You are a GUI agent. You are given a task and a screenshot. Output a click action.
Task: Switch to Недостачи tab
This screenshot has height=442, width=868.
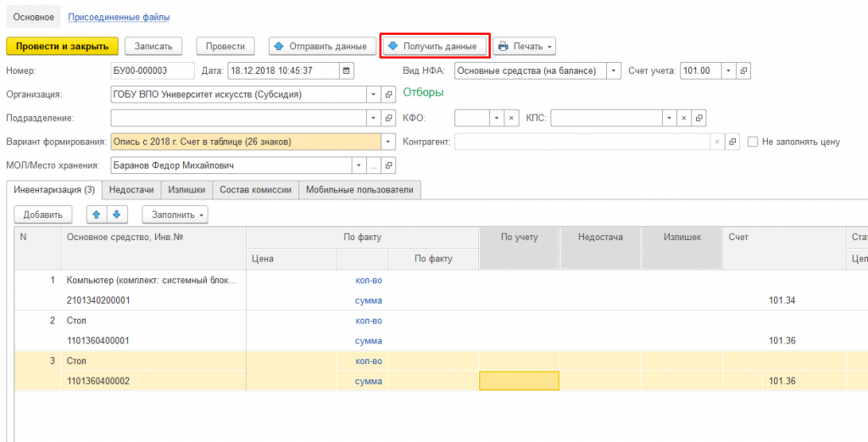[131, 189]
